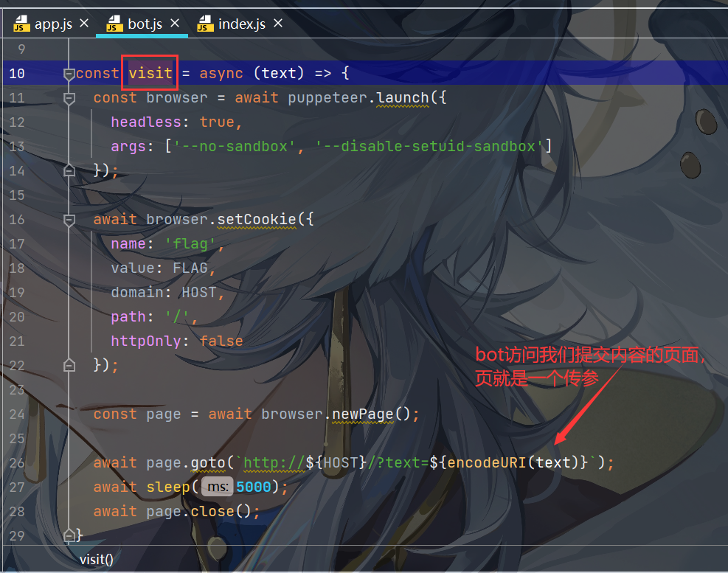This screenshot has height=573, width=728.
Task: Collapse the puppeteer.launch block at line 11
Action: (x=69, y=98)
